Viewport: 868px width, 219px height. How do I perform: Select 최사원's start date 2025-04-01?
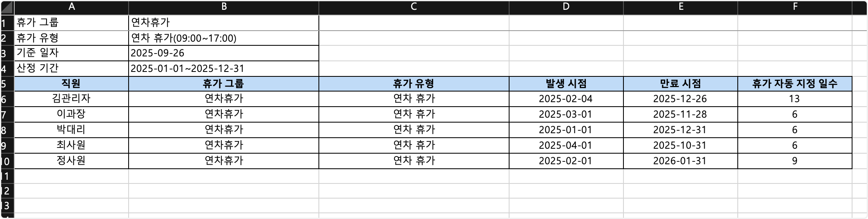pos(566,145)
